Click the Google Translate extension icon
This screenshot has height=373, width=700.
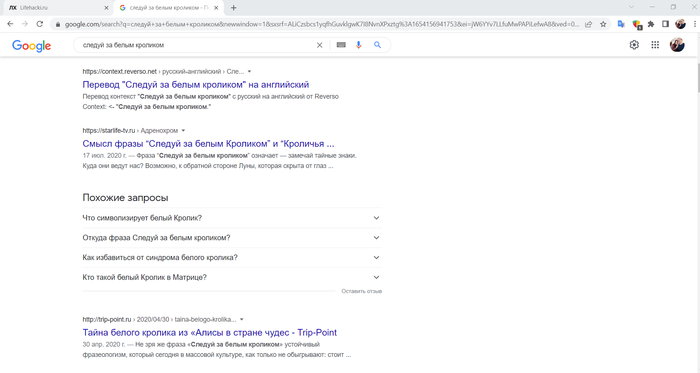(621, 24)
